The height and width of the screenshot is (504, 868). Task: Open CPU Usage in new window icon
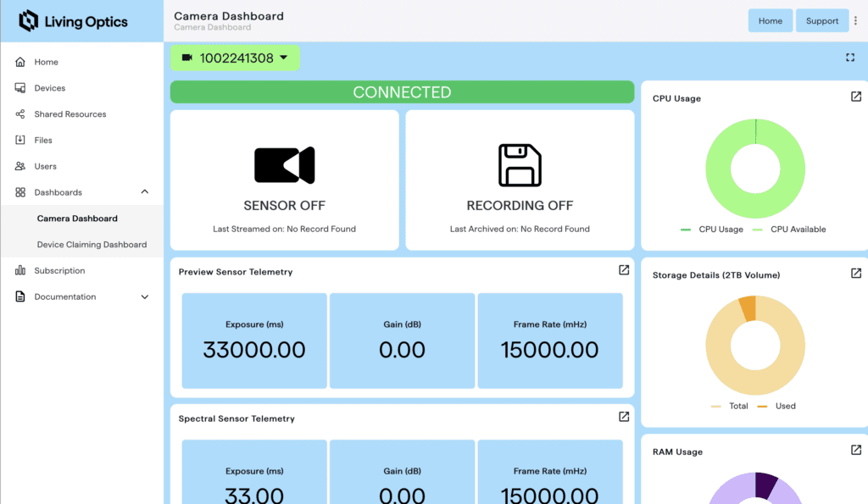click(x=856, y=97)
